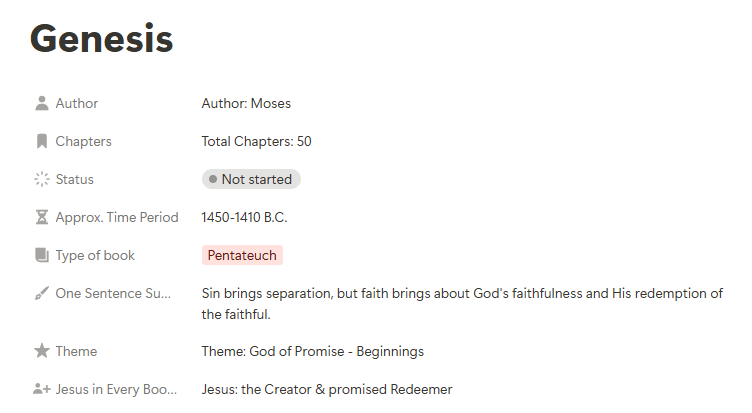
Task: Open the Chapters property name menu
Action: [83, 141]
